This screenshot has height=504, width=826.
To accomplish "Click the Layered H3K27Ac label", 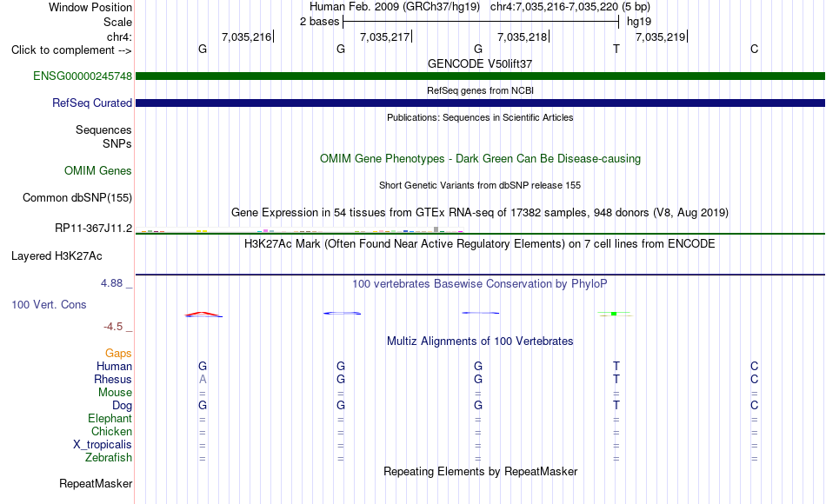I will click(x=57, y=256).
